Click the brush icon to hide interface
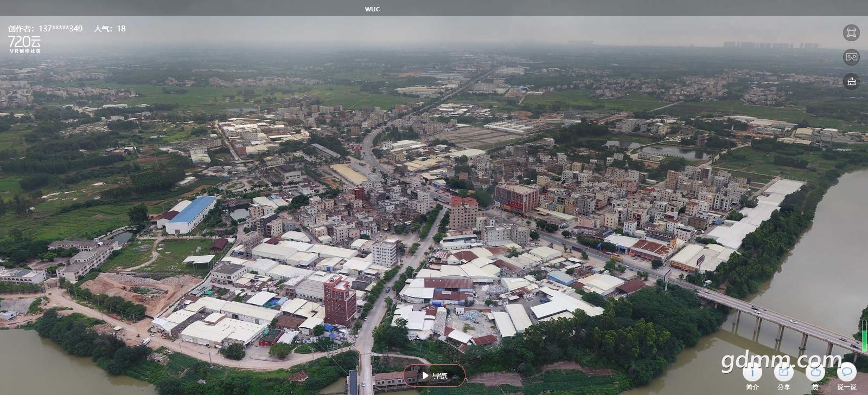 [851, 82]
